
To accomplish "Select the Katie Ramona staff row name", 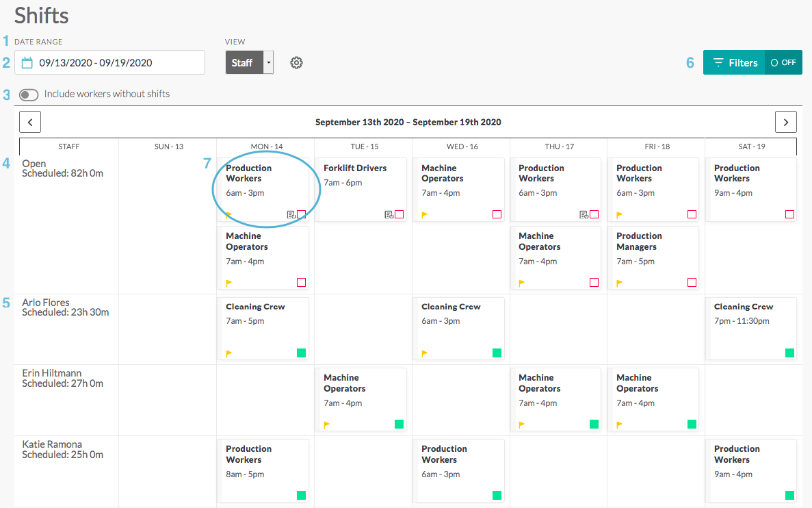I will point(52,444).
